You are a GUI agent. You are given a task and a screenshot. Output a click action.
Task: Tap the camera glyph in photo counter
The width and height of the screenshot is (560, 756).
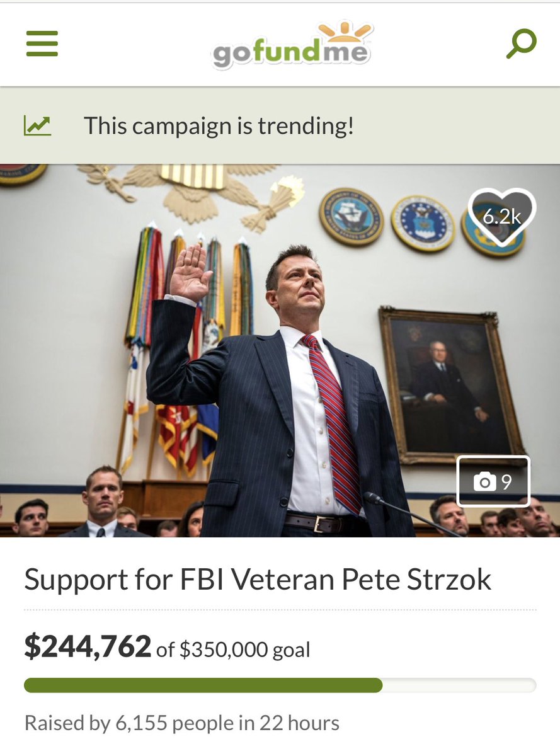pos(484,482)
